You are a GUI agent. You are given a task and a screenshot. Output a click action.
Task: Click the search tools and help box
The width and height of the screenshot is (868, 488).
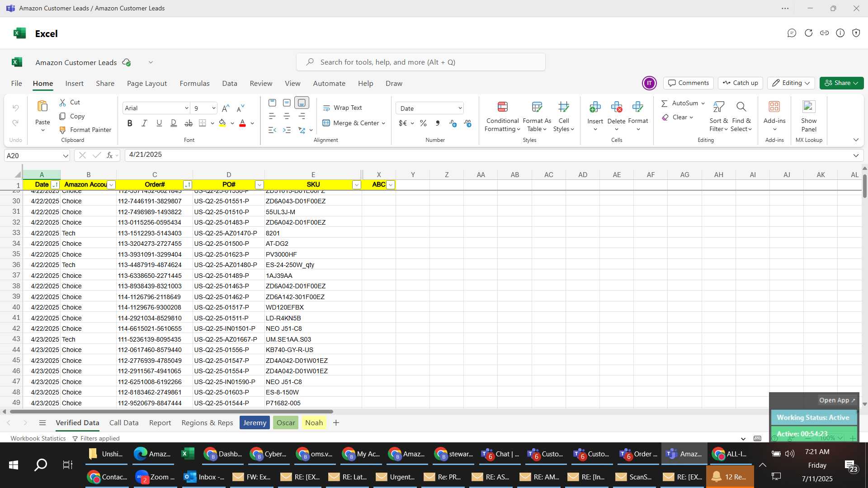pos(420,62)
